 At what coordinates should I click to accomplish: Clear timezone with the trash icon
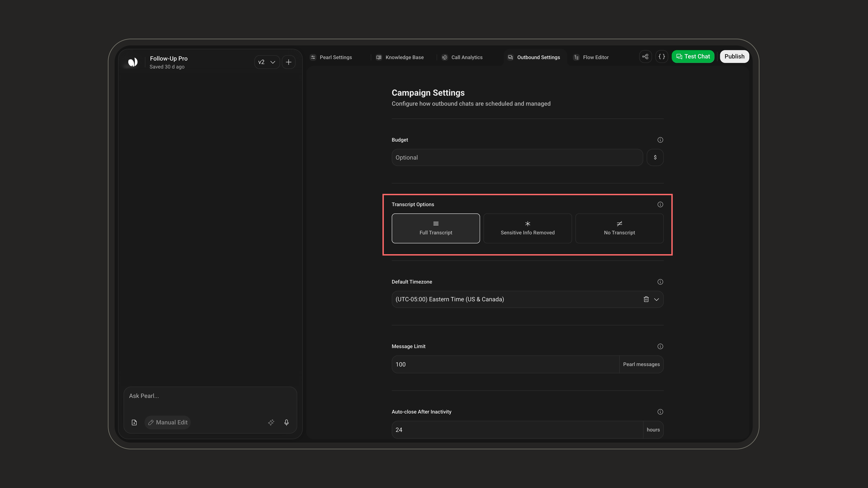click(646, 299)
